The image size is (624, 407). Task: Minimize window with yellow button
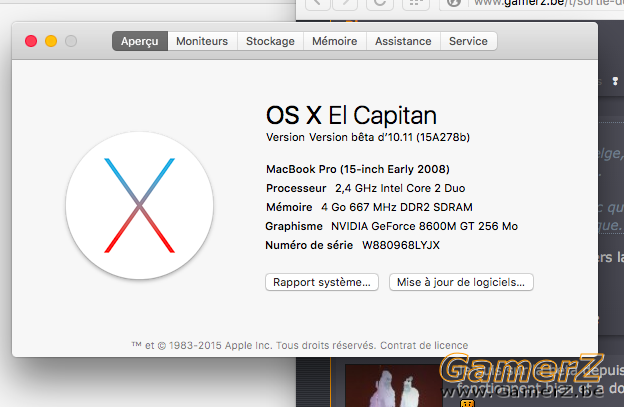(x=51, y=41)
